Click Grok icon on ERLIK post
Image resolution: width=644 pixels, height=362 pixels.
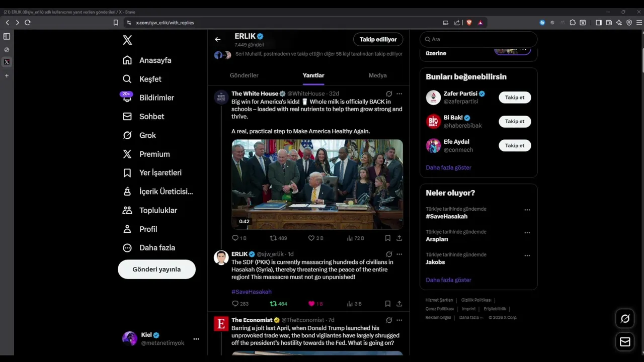[x=389, y=254]
